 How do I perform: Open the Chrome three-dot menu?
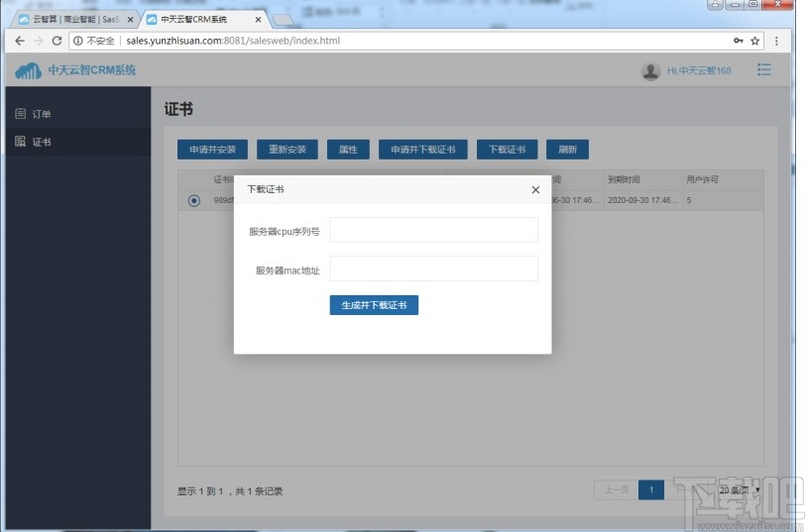click(776, 41)
